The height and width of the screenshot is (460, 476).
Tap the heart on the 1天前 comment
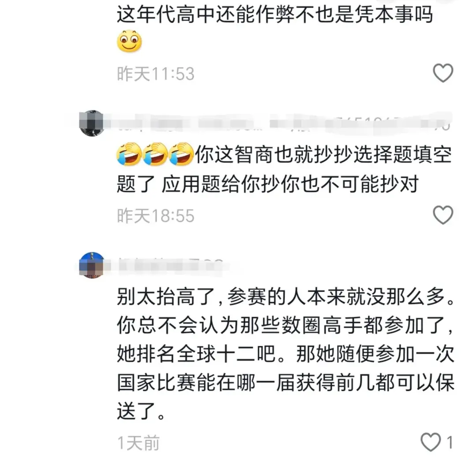pyautogui.click(x=431, y=442)
